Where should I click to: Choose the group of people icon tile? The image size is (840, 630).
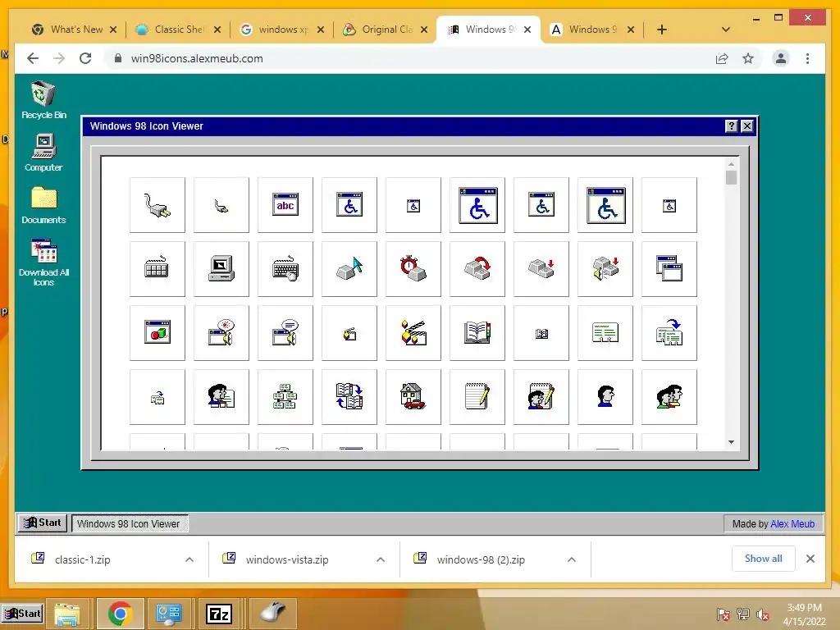(669, 397)
